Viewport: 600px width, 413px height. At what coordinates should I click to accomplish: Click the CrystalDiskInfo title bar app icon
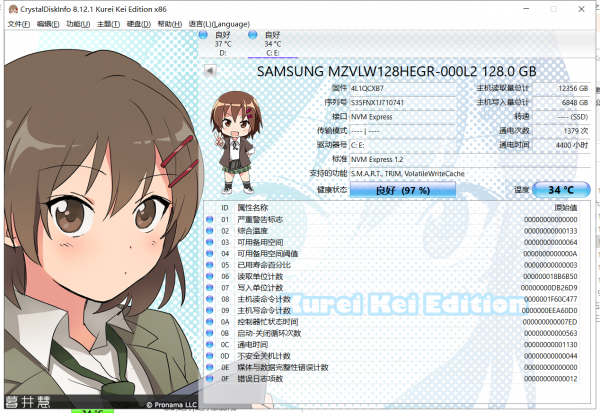pos(13,9)
